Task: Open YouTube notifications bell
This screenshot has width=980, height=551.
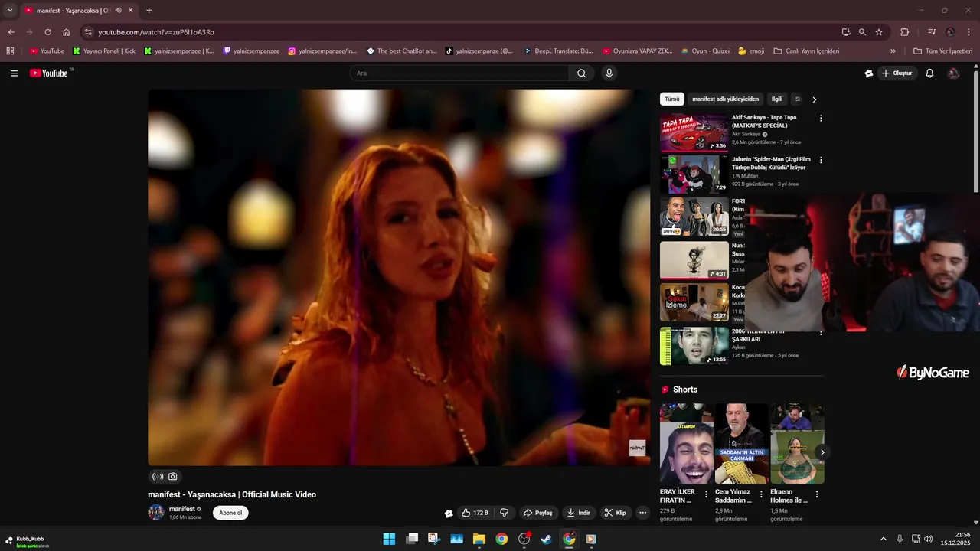Action: click(929, 73)
